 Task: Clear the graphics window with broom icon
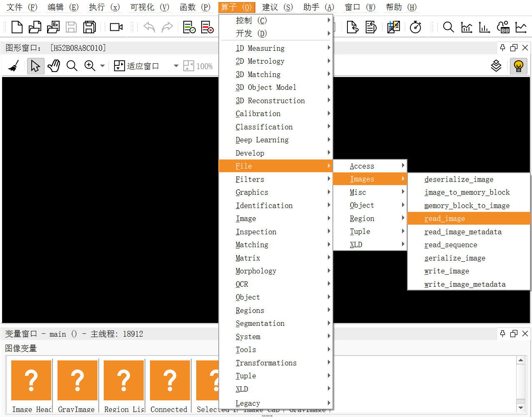[14, 66]
